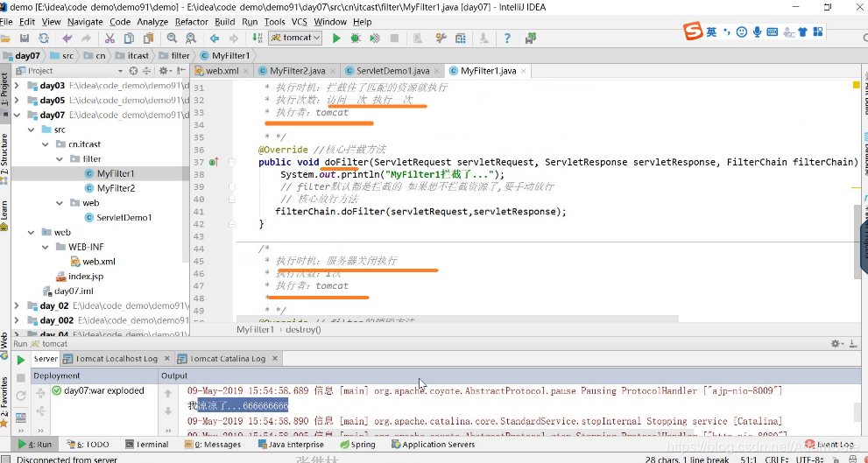Open the Spring tool window
The image size is (868, 463).
coord(357,445)
